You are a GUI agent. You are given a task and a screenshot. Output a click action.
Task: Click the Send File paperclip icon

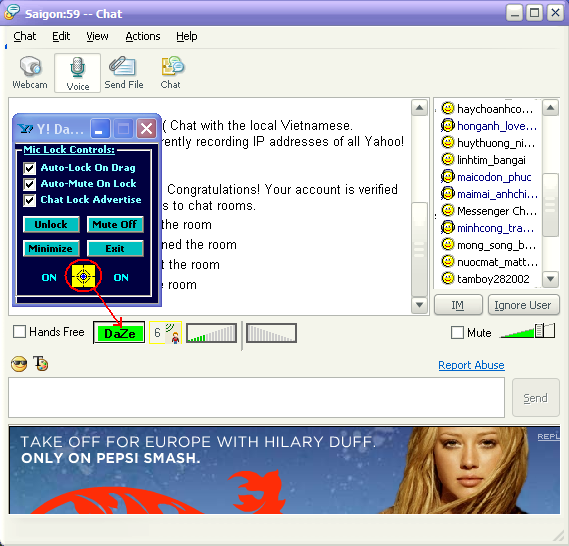[123, 66]
